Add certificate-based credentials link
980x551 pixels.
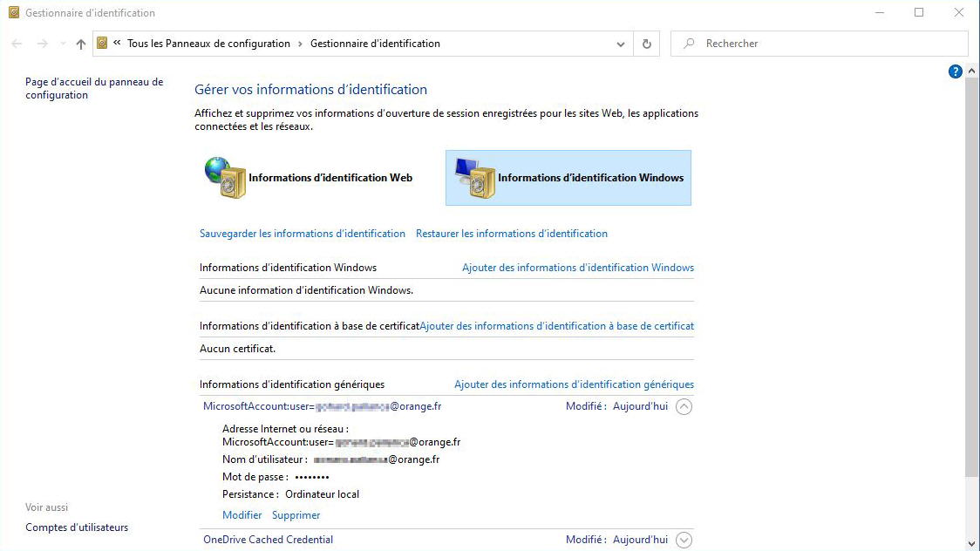click(557, 326)
